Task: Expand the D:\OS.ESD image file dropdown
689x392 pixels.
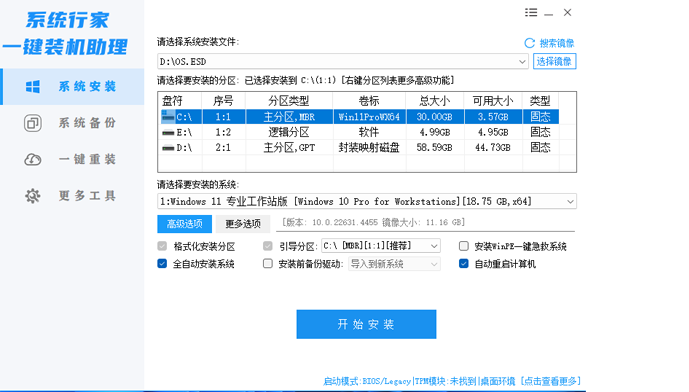Action: (522, 62)
